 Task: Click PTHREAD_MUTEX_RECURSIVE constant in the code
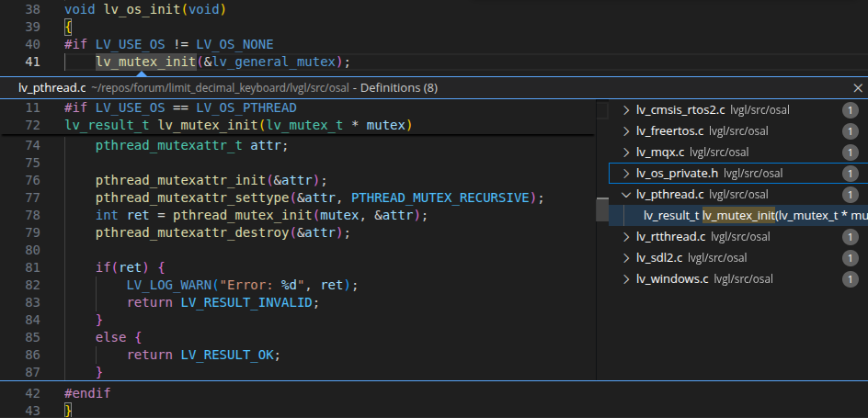[x=440, y=198]
